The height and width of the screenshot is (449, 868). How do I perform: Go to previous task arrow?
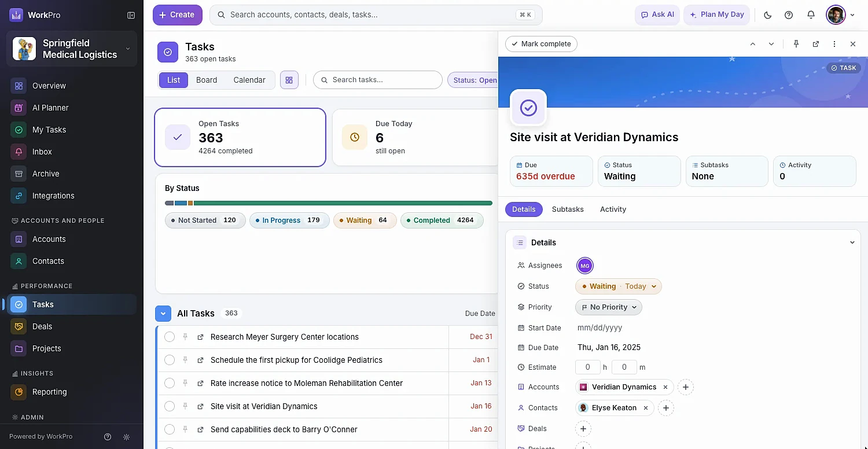click(x=753, y=44)
